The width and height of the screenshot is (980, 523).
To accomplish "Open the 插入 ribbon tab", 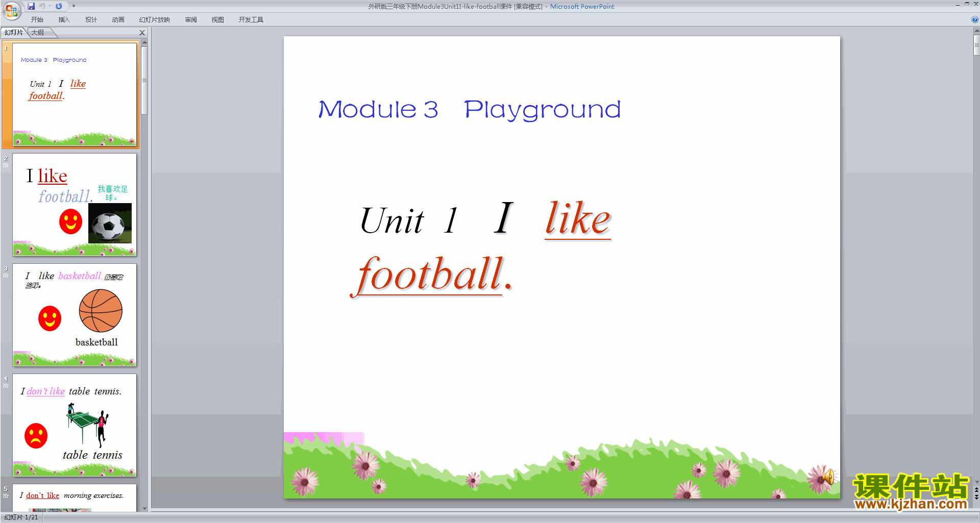I will pyautogui.click(x=64, y=20).
